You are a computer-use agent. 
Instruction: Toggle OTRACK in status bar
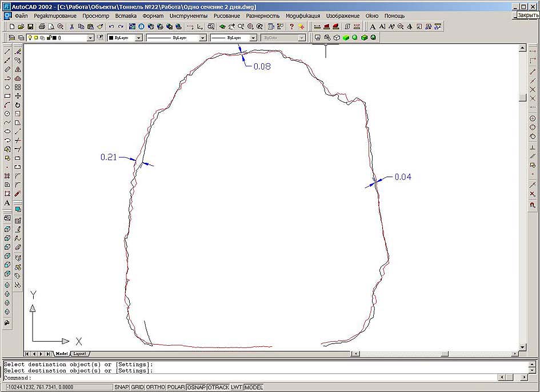click(x=218, y=387)
